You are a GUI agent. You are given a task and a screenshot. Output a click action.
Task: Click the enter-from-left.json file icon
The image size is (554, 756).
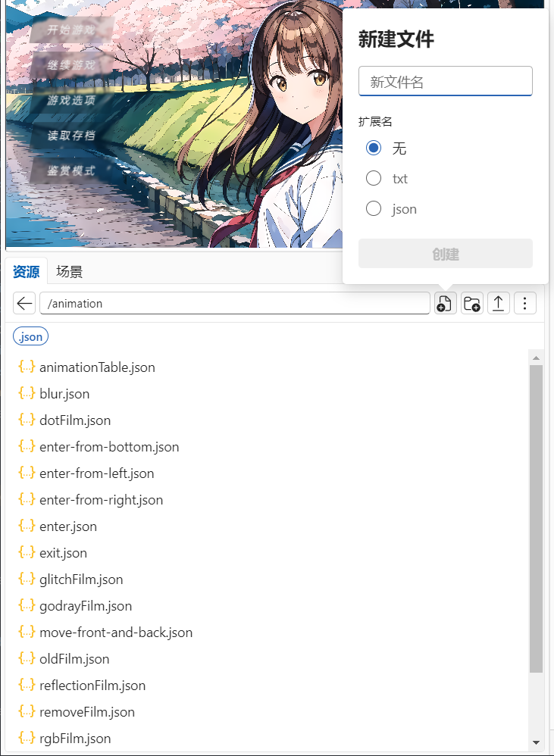click(x=27, y=473)
